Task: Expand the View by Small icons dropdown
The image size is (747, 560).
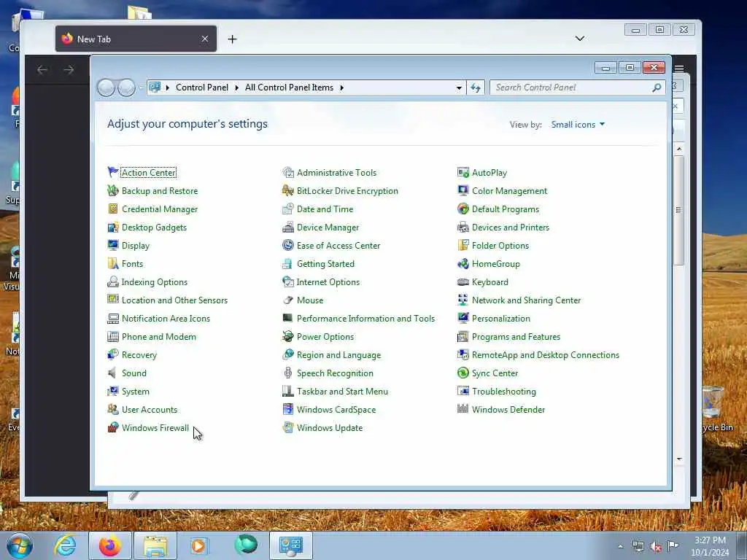Action: 578,124
